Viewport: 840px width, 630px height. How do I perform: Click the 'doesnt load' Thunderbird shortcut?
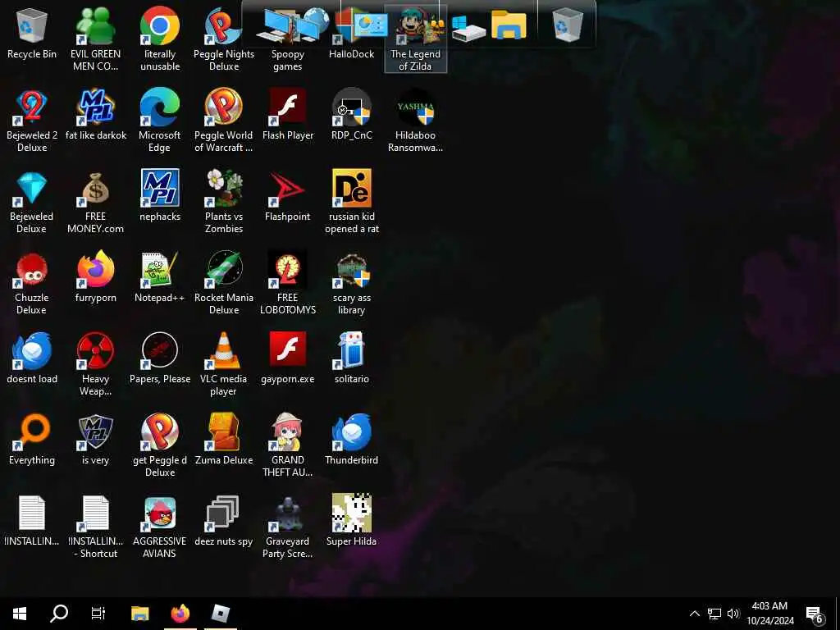(32, 358)
